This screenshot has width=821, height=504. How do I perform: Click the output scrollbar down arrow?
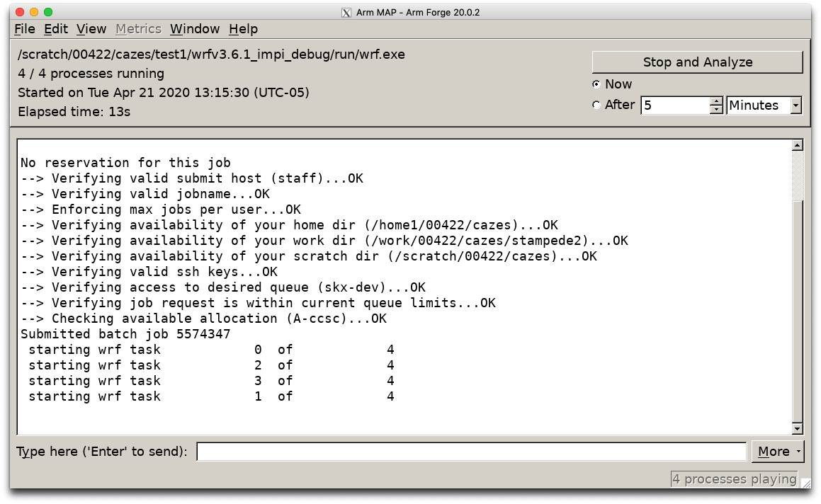[x=797, y=428]
